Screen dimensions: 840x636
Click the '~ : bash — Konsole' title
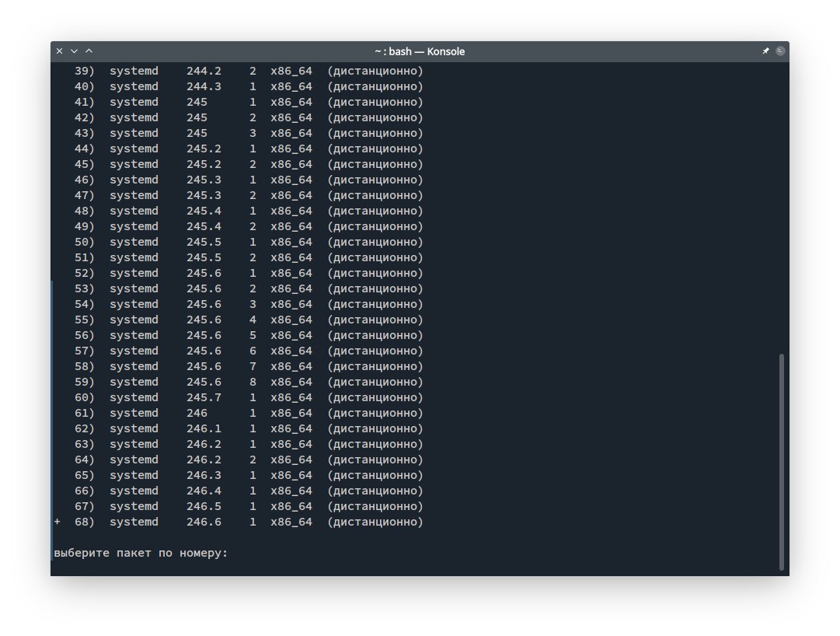(x=420, y=51)
